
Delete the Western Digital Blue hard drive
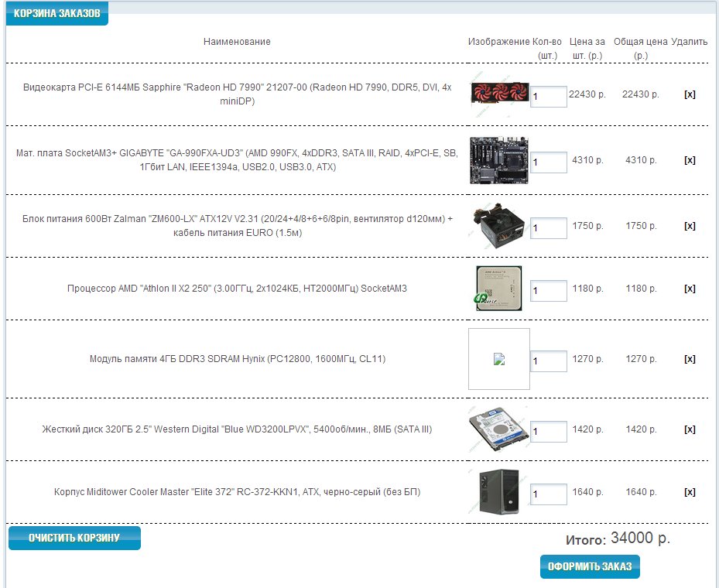point(690,429)
